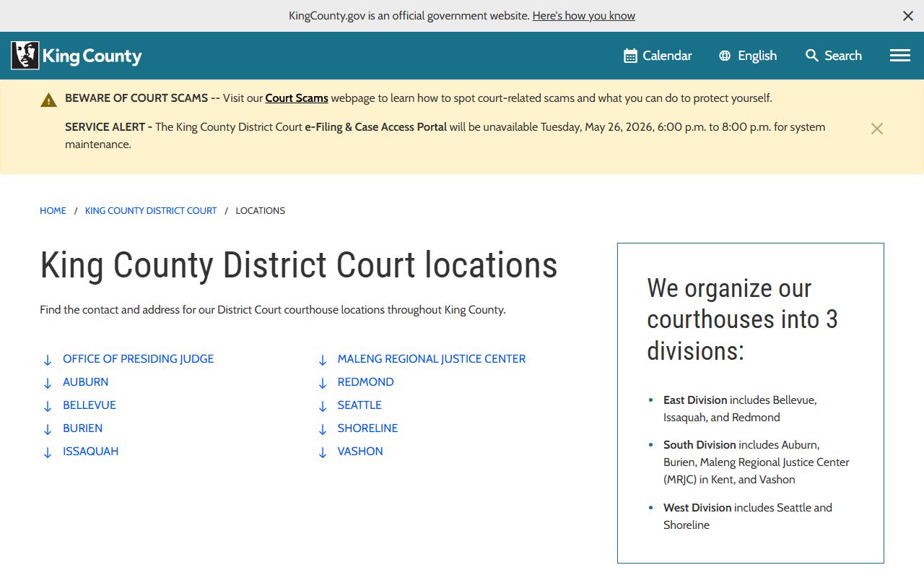Jump to the Issaquah location
This screenshot has height=578, width=924.
91,452
